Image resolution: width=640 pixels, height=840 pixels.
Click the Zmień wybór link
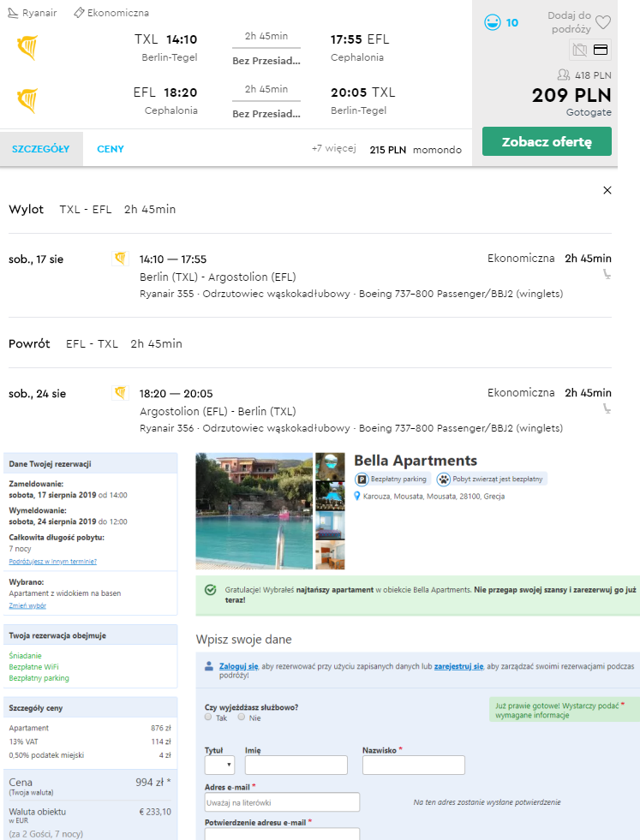point(27,606)
